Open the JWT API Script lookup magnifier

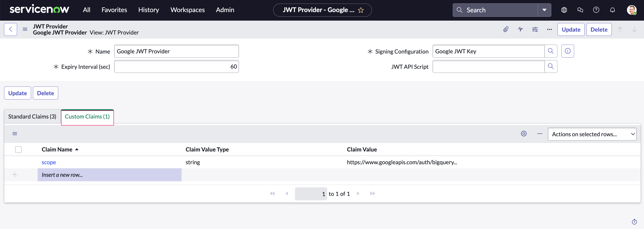(x=551, y=66)
